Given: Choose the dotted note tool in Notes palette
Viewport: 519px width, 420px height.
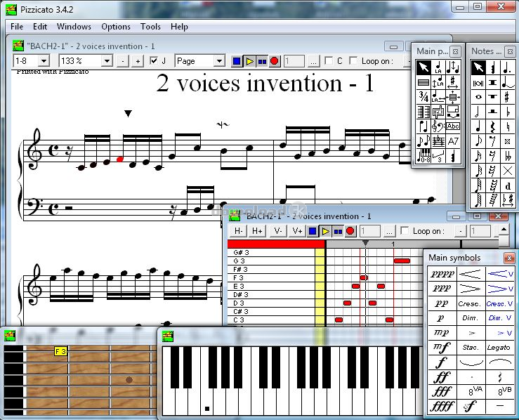Looking at the screenshot, I should pos(507,67).
